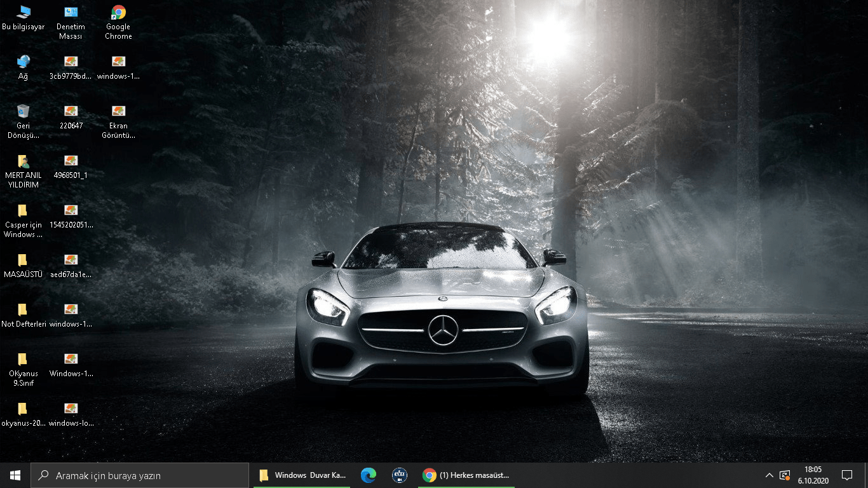868x488 pixels.
Task: Select the 1545202051... image file
Action: point(71,216)
